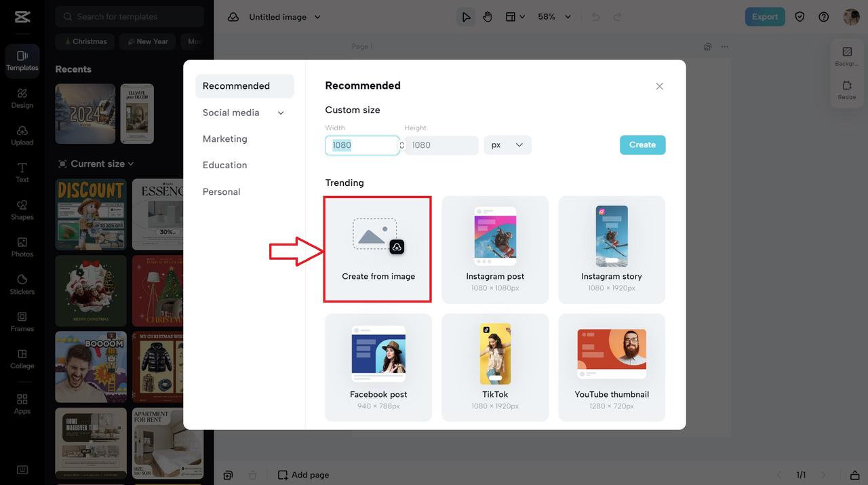Click the redo arrow

tap(618, 17)
